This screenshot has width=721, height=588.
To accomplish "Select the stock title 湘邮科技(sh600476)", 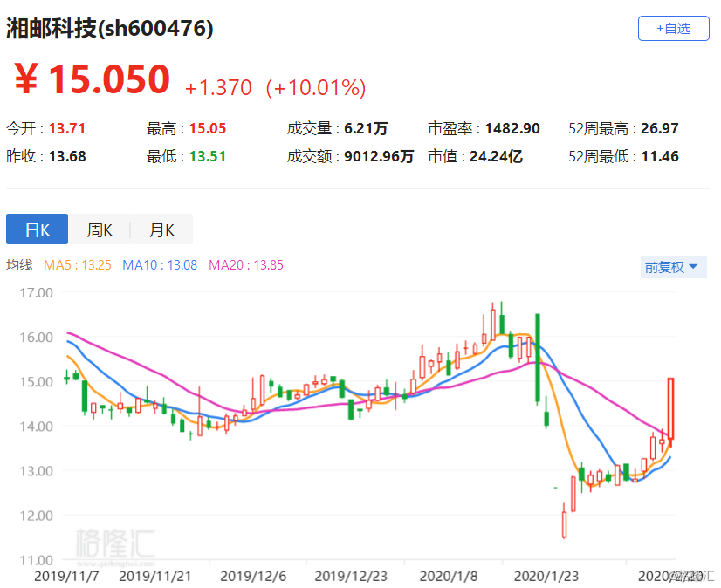I will (x=109, y=29).
